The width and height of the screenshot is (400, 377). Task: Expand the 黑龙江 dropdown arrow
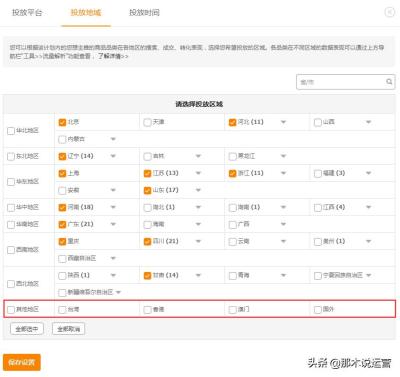pos(283,156)
